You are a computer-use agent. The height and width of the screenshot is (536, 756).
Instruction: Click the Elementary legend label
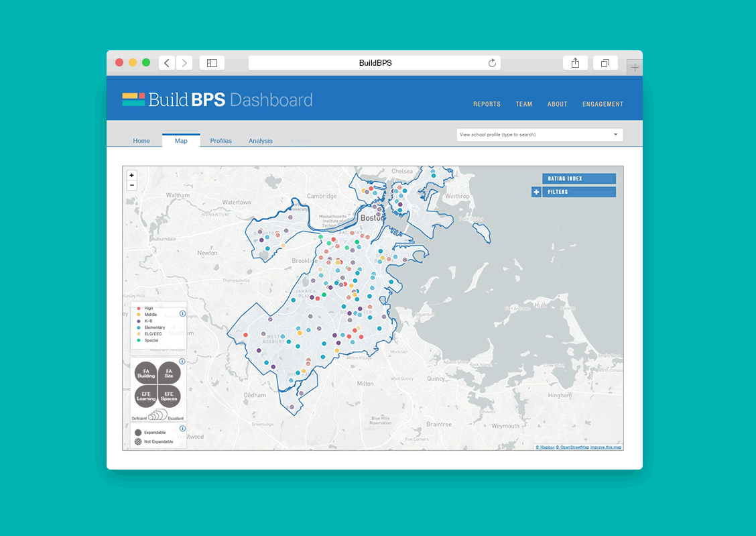click(x=154, y=327)
